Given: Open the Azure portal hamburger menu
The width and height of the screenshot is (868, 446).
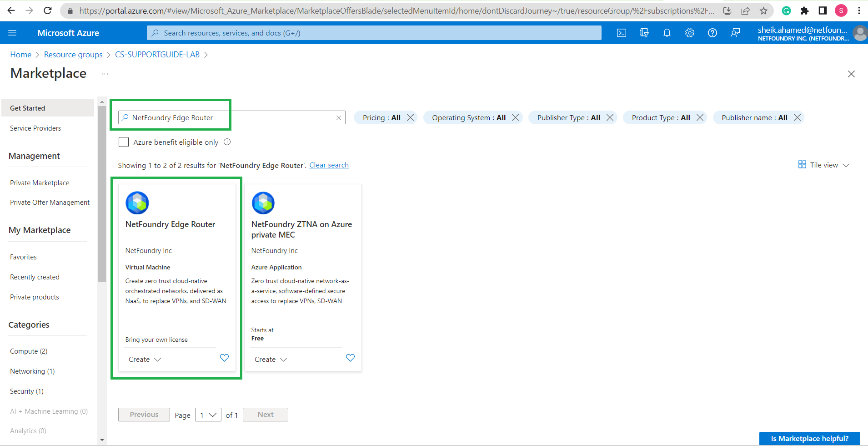Looking at the screenshot, I should coord(12,33).
